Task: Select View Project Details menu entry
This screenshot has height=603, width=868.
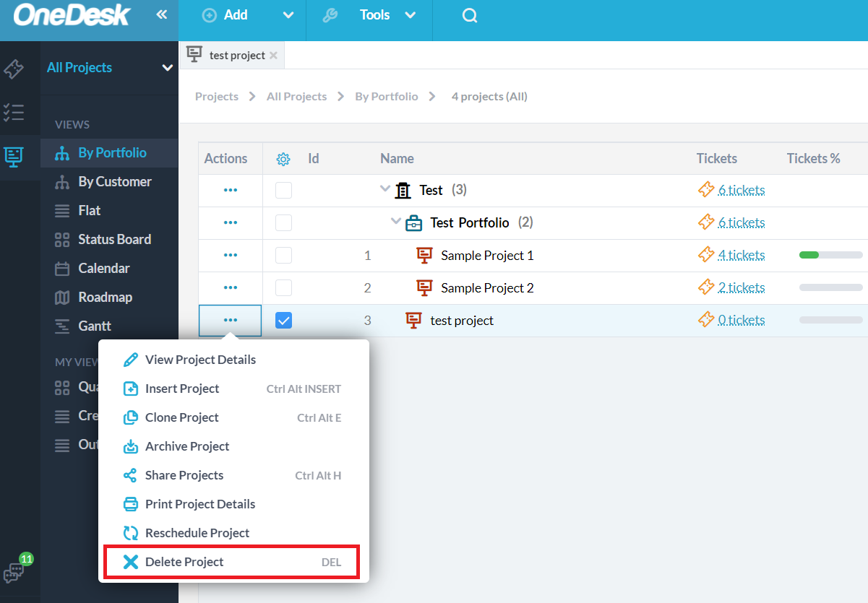Action: [x=233, y=360]
